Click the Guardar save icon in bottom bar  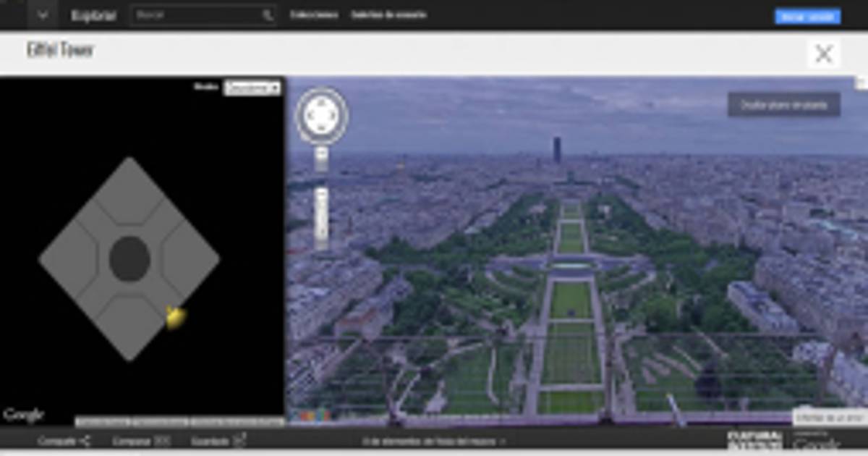tap(239, 440)
